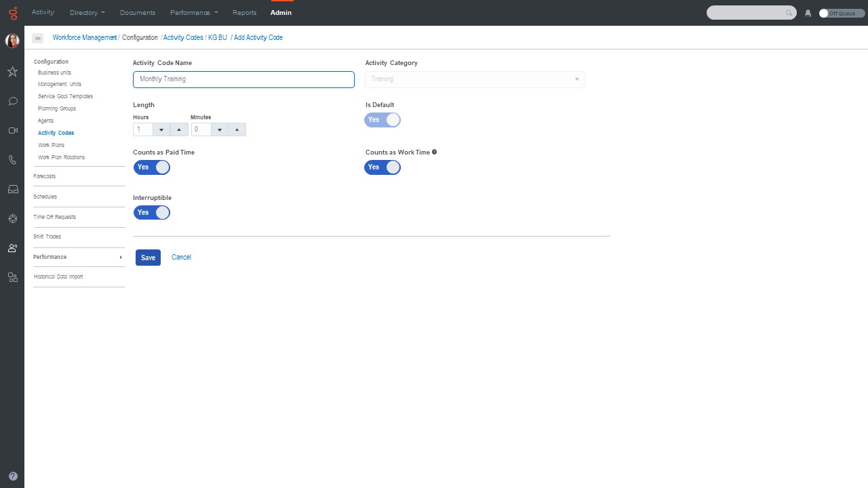868x488 pixels.
Task: Follow the KG BU breadcrumb link
Action: 218,38
